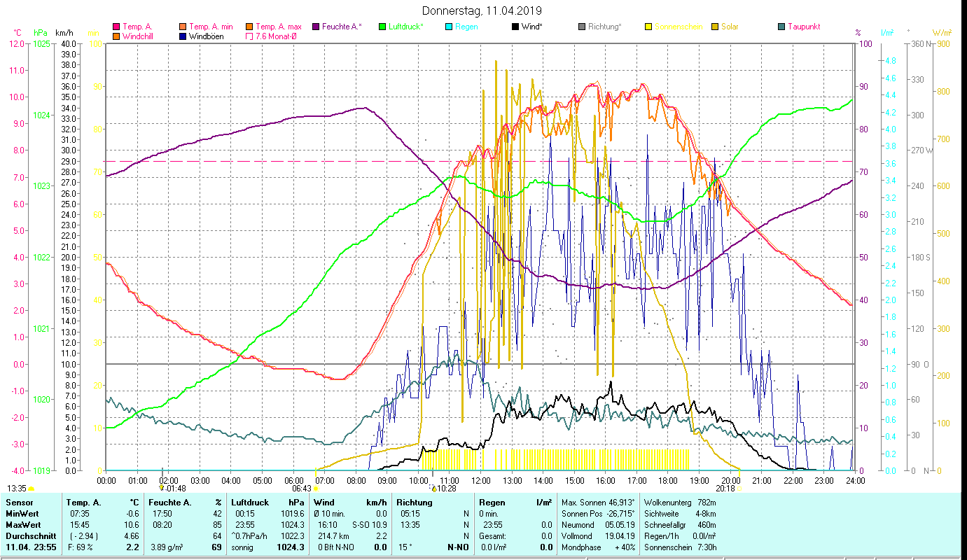The height and width of the screenshot is (560, 967).
Task: Click the teal Taupunkt legend swatch
Action: coord(781,27)
